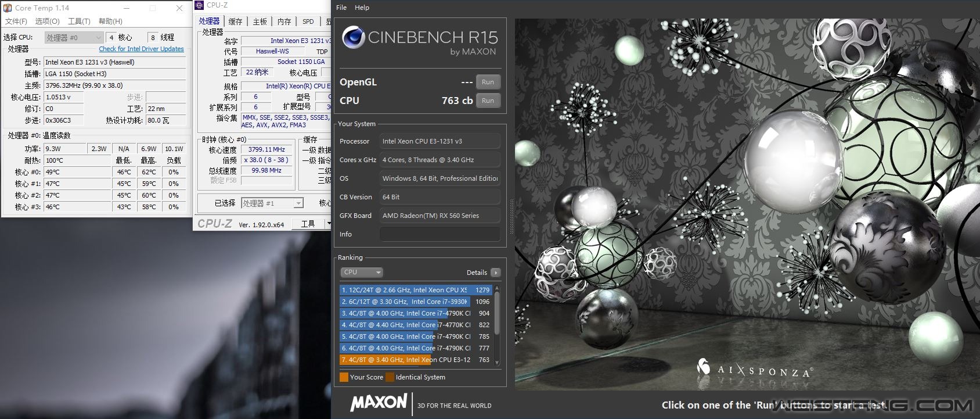Click the Cinebench R15 sphere logo
The image size is (980, 419).
[x=353, y=38]
